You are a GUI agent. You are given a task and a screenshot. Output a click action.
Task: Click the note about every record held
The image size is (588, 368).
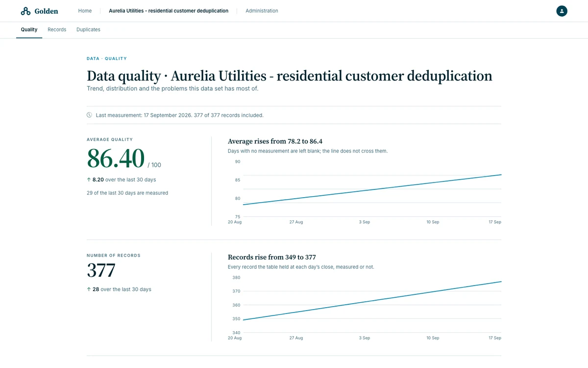tap(301, 267)
